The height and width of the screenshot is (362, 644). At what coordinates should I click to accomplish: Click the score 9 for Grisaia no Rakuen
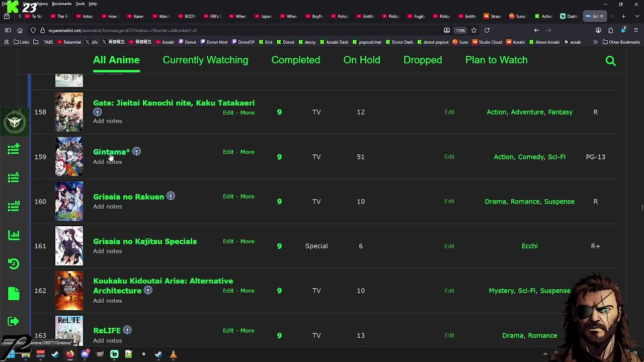point(279,202)
